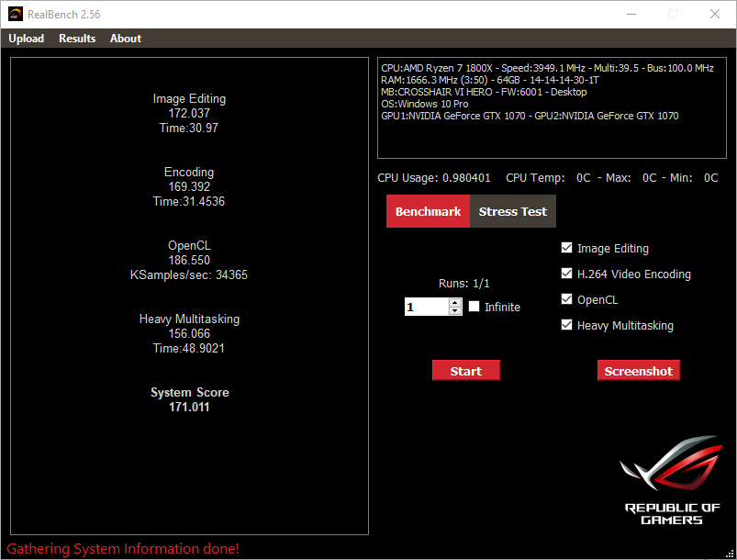737x560 pixels.
Task: Decrease runs with the spinner down arrow
Action: tap(455, 311)
